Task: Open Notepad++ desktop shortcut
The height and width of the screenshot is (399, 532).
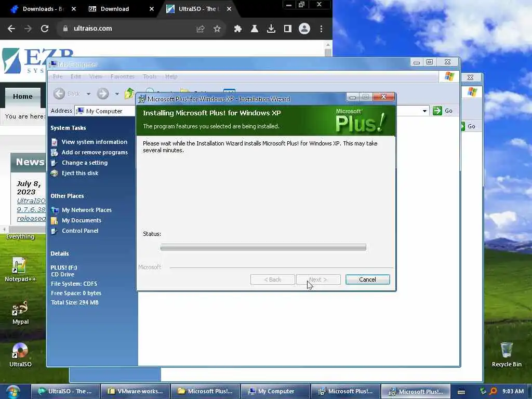Action: [20, 270]
